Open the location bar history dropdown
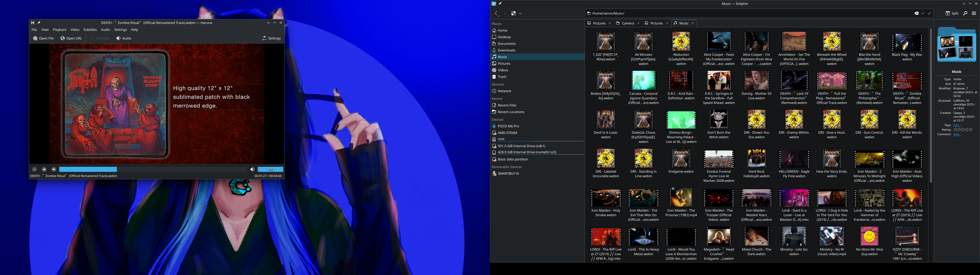This screenshot has height=275, width=980. [x=923, y=13]
